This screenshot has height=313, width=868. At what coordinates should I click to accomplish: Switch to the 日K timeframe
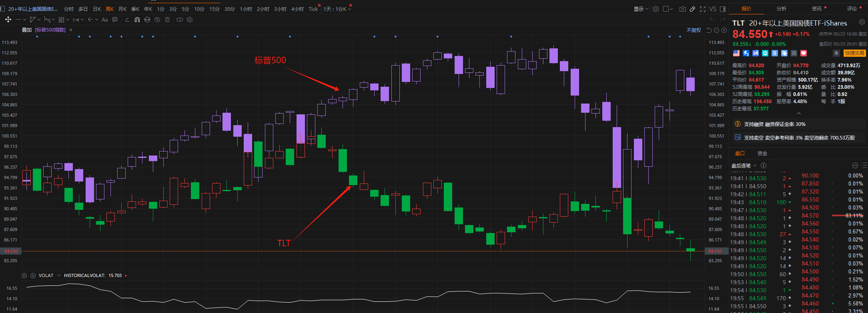(x=97, y=9)
